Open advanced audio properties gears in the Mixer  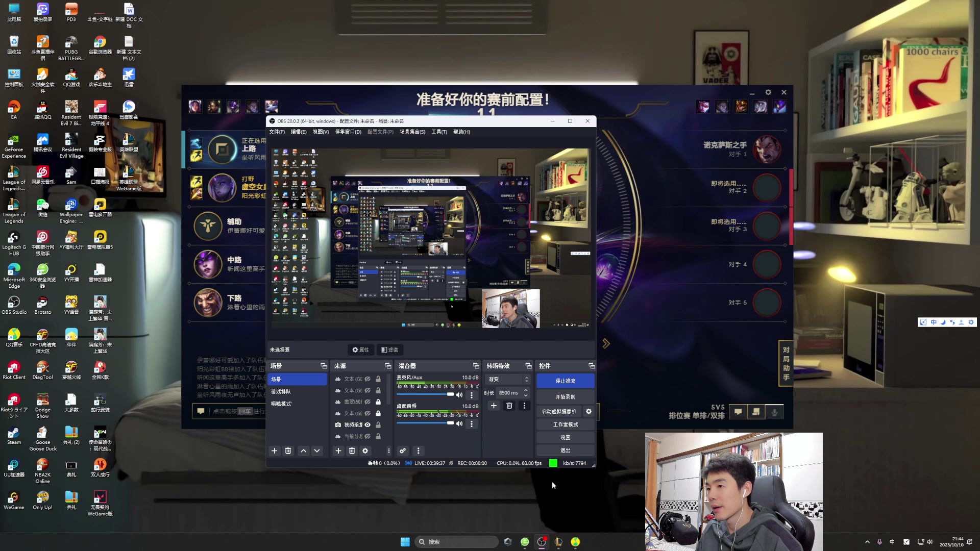point(403,451)
